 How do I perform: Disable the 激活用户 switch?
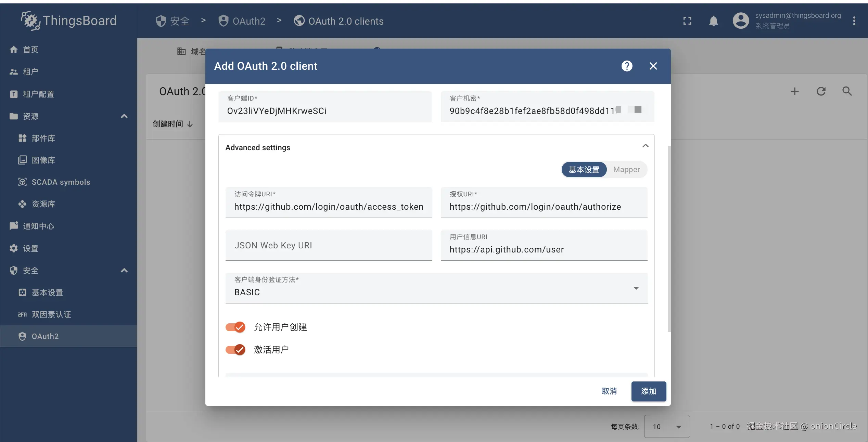tap(235, 350)
